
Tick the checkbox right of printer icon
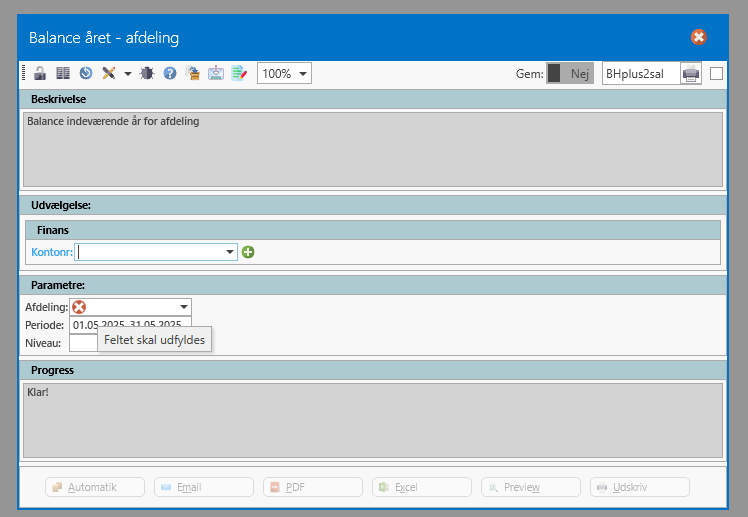click(716, 73)
